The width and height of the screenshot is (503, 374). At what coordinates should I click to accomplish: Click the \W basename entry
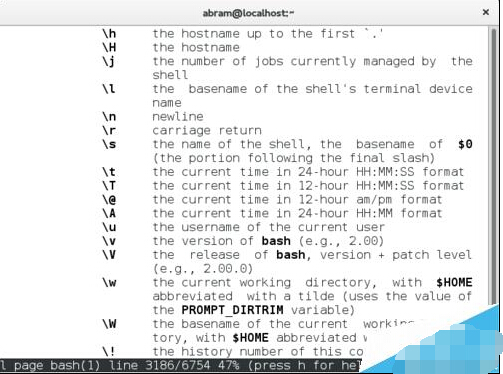(x=109, y=324)
